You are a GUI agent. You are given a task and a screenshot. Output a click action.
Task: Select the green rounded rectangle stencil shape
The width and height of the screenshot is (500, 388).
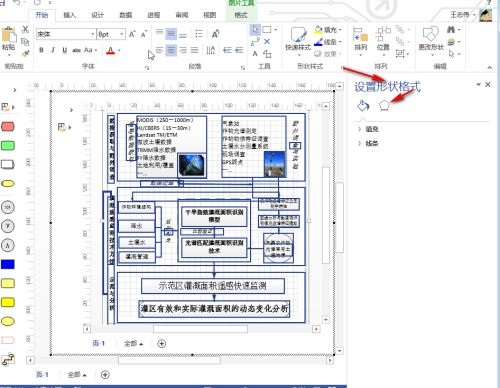point(8,146)
